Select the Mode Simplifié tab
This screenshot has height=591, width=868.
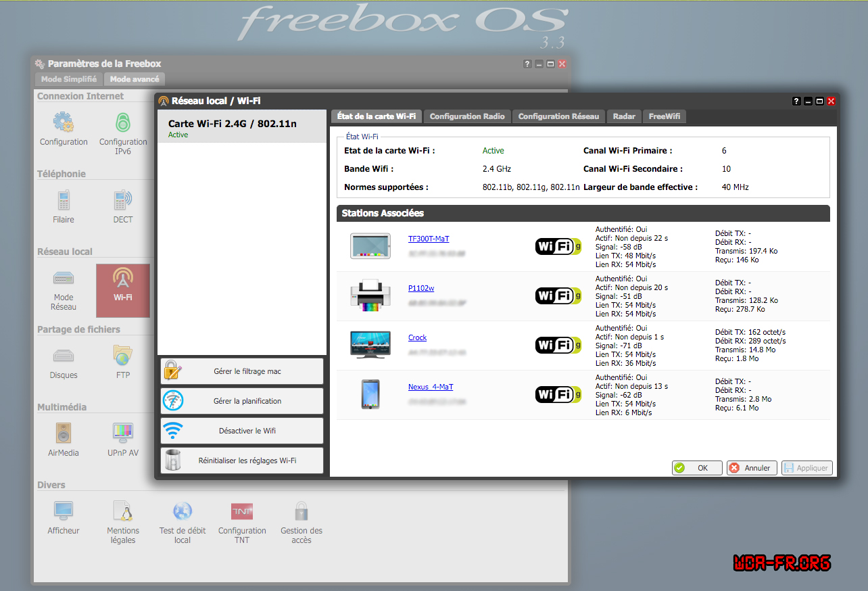69,79
